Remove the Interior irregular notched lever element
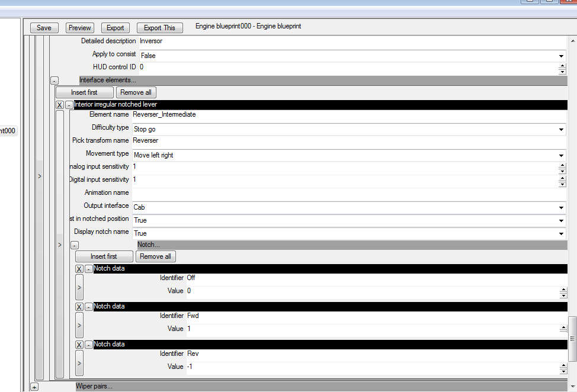The image size is (577, 392). 60,105
